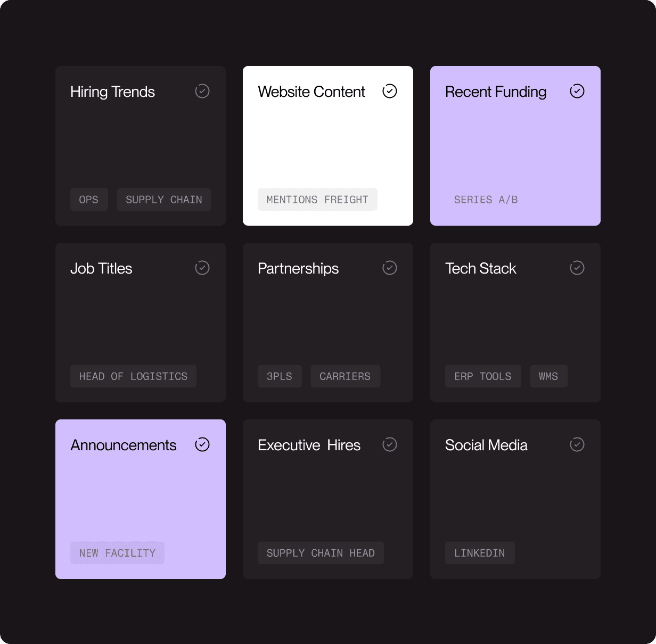Select the NEW FACILITY tag
Image resolution: width=656 pixels, height=644 pixels.
(x=117, y=553)
